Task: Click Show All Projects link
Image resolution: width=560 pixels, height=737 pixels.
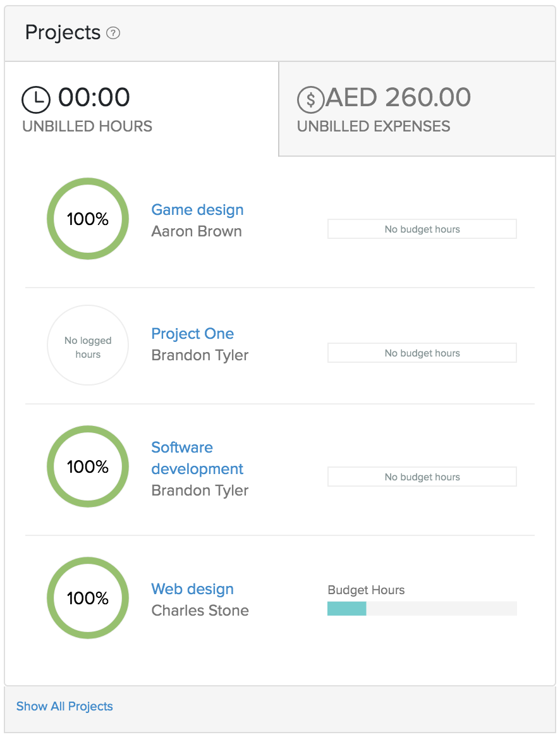Action: tap(64, 706)
